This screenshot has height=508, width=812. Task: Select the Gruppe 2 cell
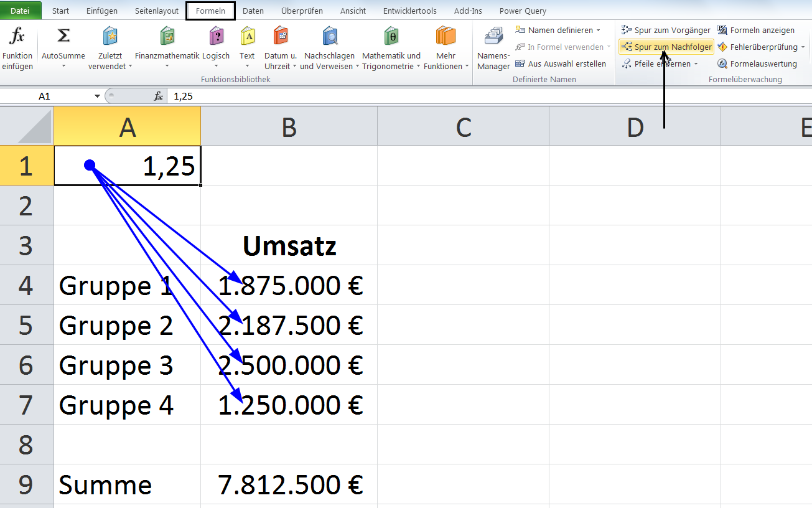(x=128, y=325)
